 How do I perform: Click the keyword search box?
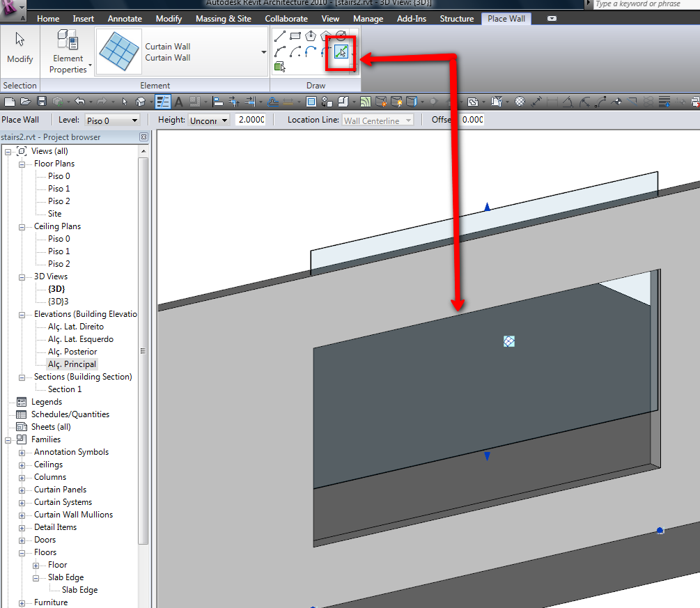(646, 4)
